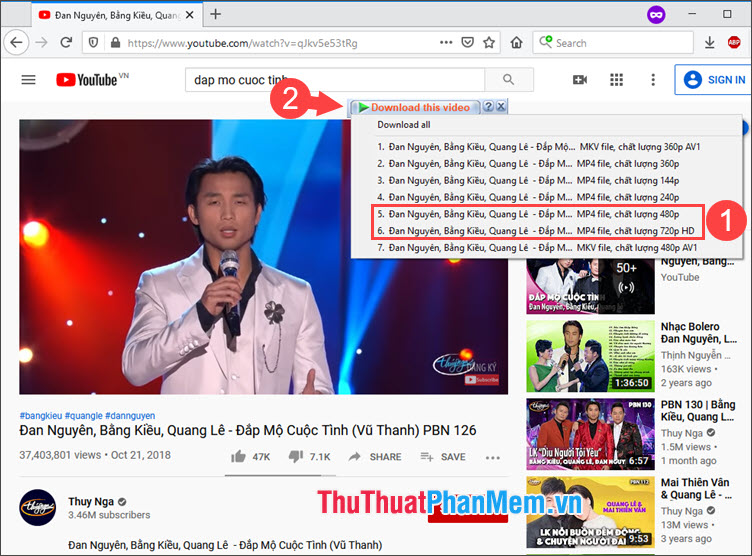The width and height of the screenshot is (752, 556).
Task: Open the YouTube hamburger guide menu
Action: [28, 80]
